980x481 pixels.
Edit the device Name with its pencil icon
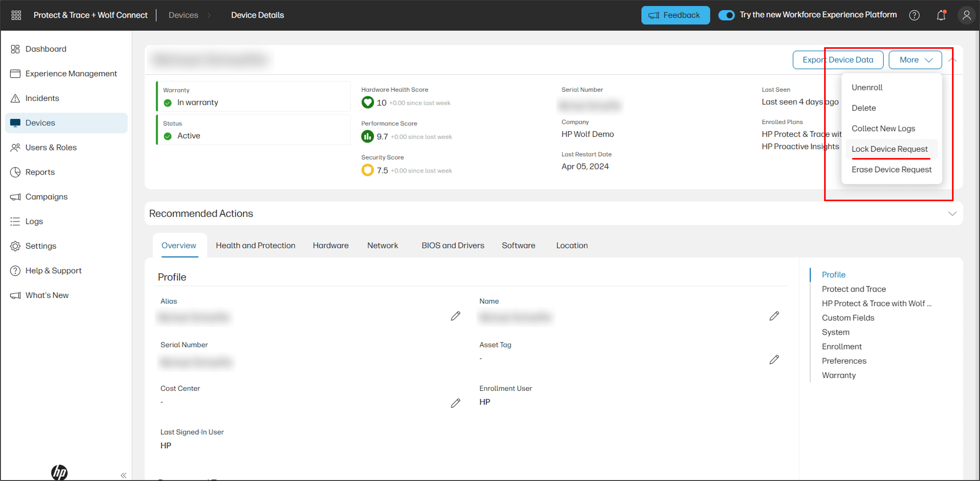(774, 316)
